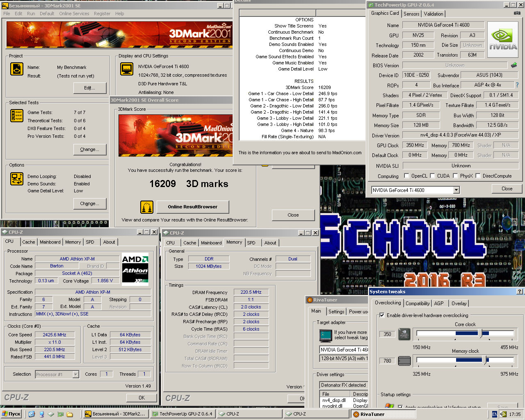Toggle the PhysX checkbox in GPU-Z
525x420 pixels.
[x=455, y=176]
